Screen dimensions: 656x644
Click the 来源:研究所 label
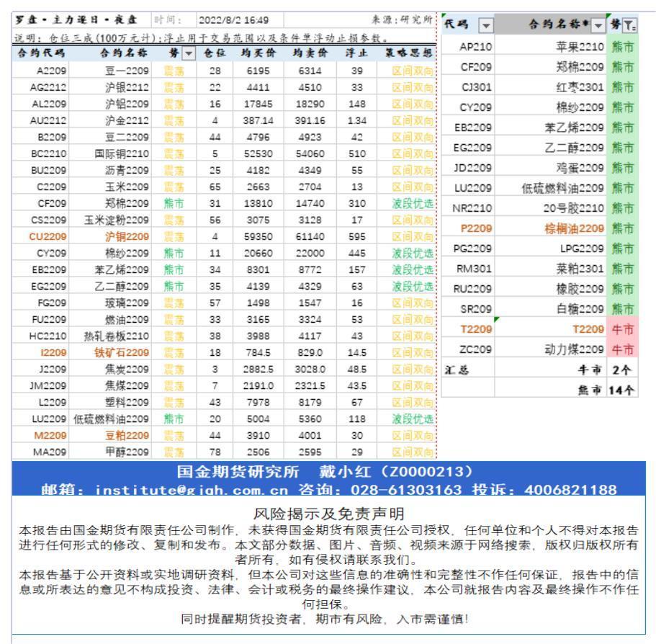(402, 20)
